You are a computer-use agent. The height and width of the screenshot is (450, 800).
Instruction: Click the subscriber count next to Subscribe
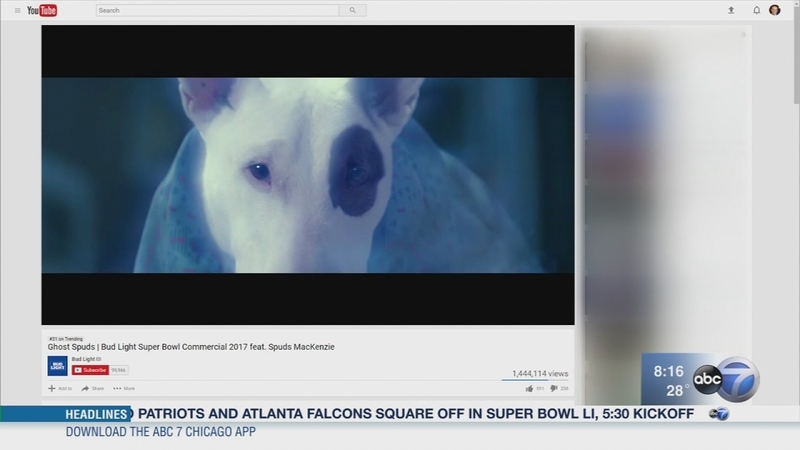pos(118,370)
